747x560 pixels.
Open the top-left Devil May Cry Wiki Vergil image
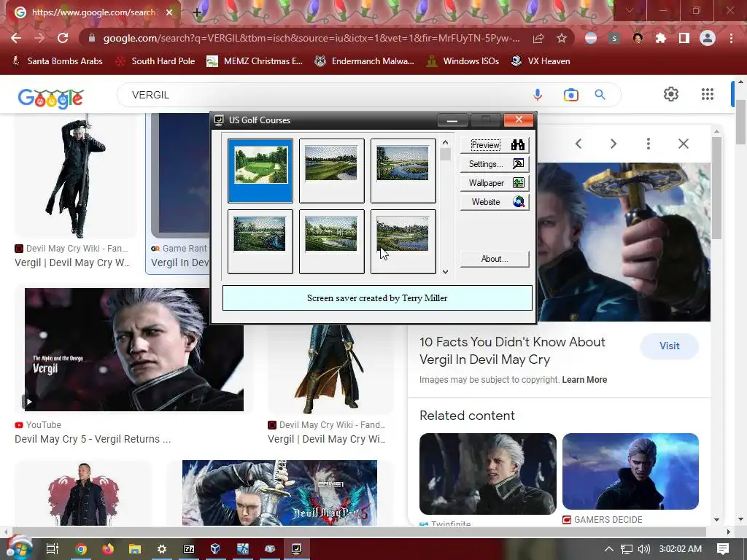[75, 175]
